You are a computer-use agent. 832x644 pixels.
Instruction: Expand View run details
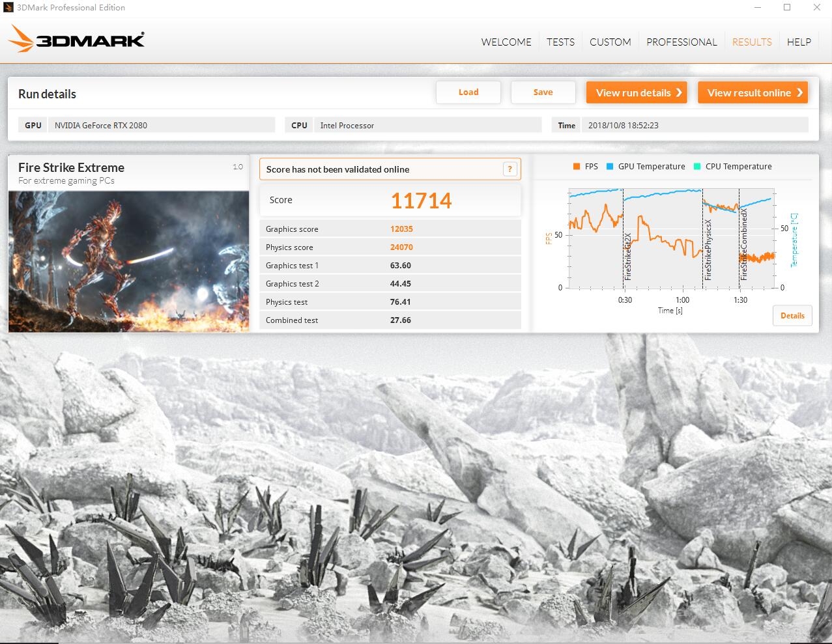tap(638, 92)
